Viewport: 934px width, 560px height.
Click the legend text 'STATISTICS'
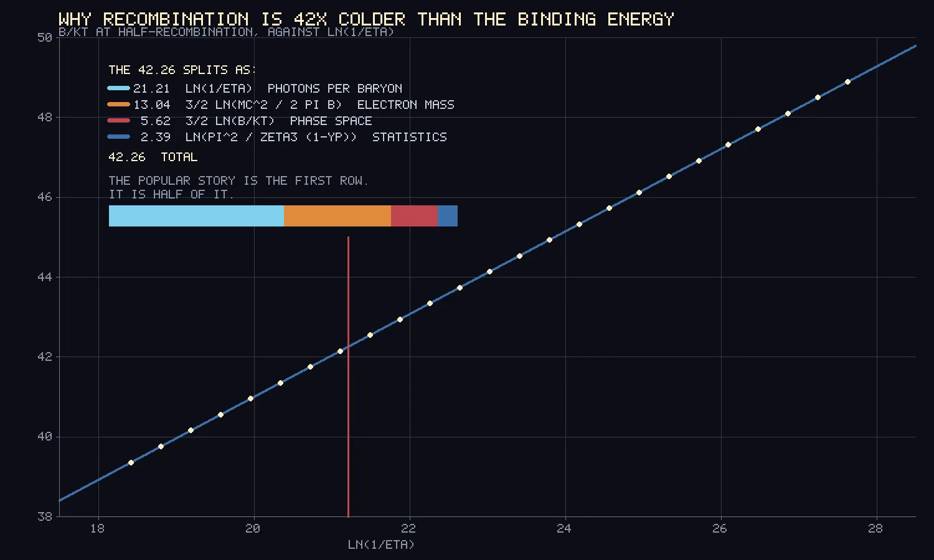click(x=410, y=137)
